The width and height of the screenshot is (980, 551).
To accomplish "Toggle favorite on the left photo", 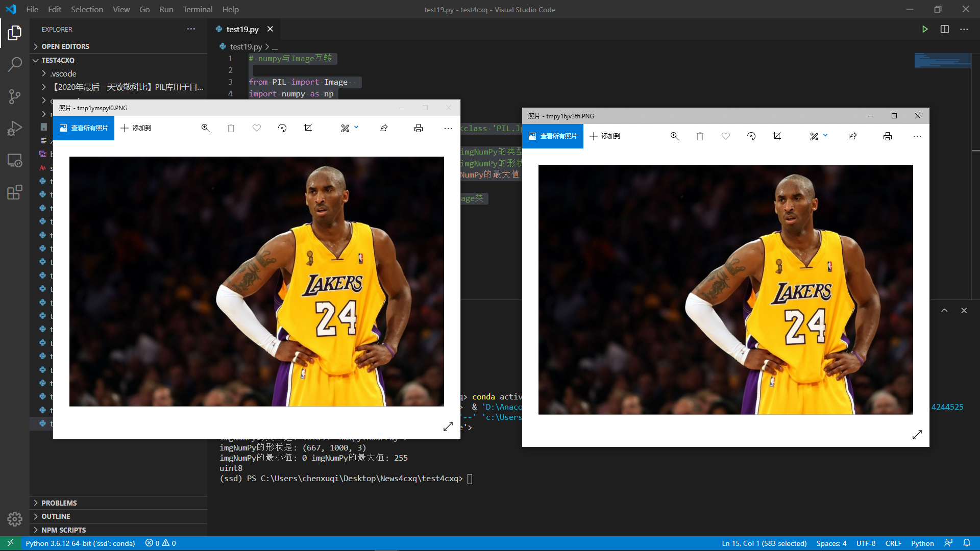I will pyautogui.click(x=257, y=128).
